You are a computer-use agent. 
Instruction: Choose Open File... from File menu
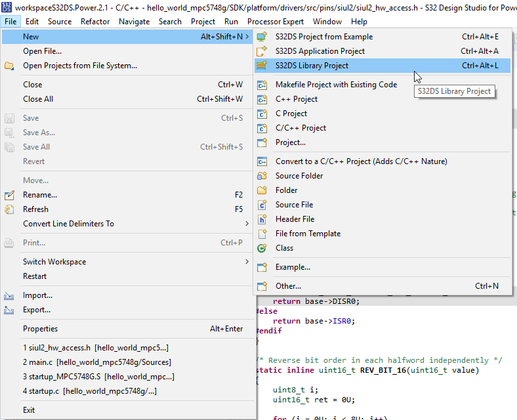click(129, 51)
